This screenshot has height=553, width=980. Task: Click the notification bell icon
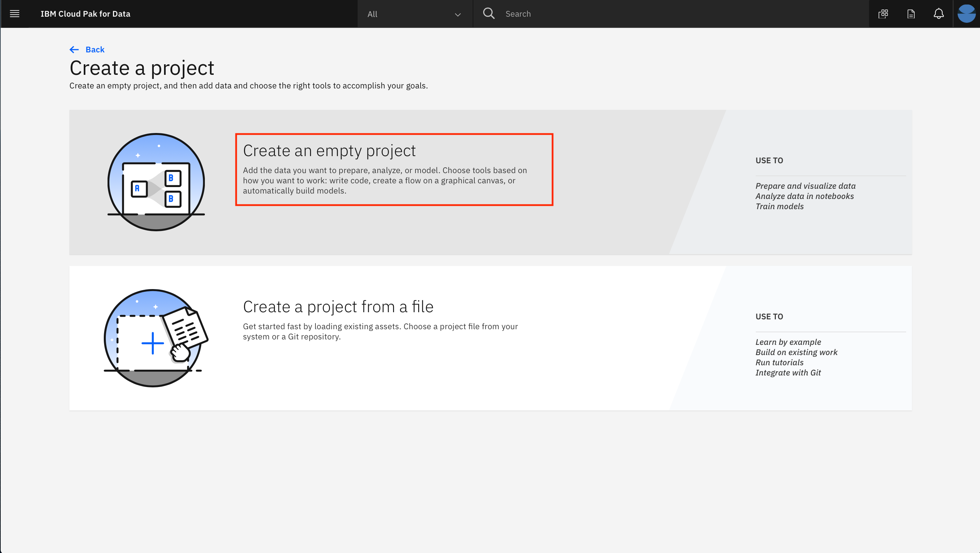point(939,14)
